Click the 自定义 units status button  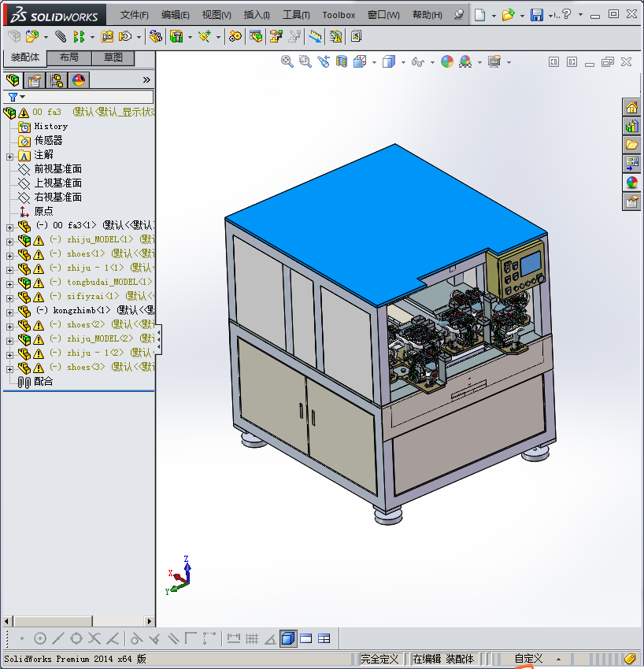[528, 659]
